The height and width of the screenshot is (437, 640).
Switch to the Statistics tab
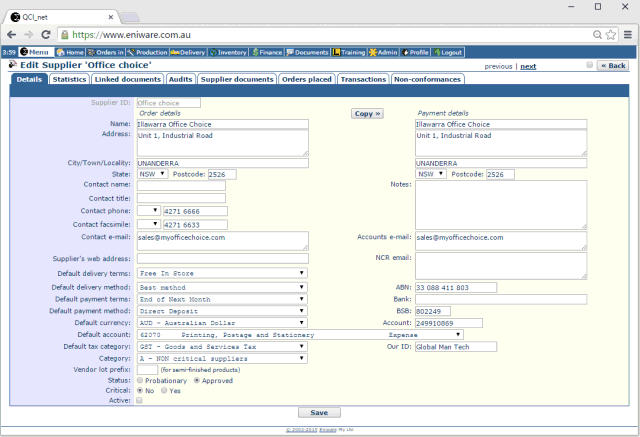click(69, 79)
